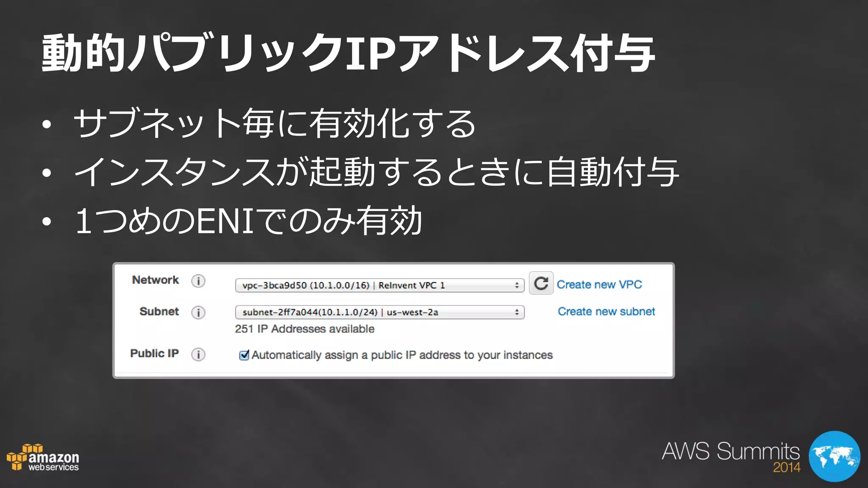868x488 pixels.
Task: Enable automatically assign public IP checkbox
Action: [244, 355]
